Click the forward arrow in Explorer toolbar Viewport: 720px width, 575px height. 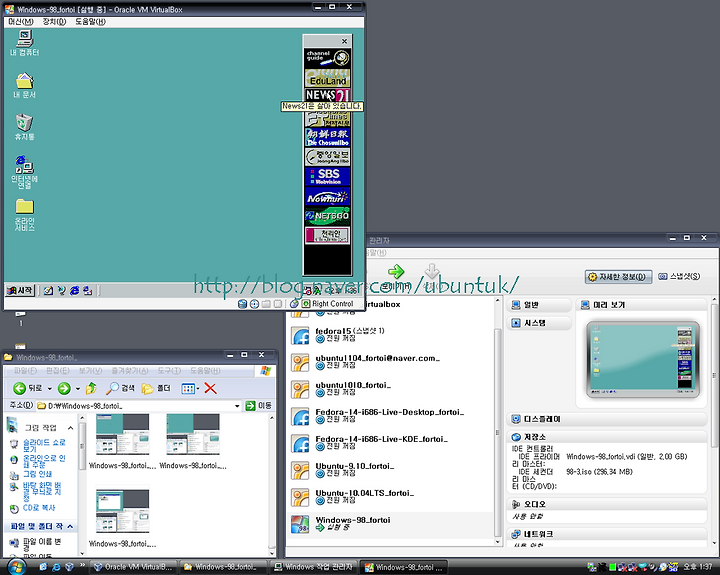64,389
